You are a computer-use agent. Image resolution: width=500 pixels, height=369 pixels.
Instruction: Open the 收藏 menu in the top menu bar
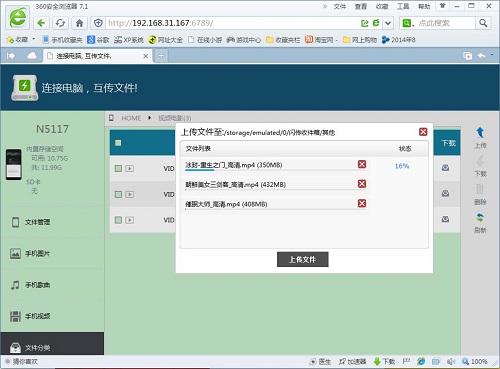click(382, 6)
